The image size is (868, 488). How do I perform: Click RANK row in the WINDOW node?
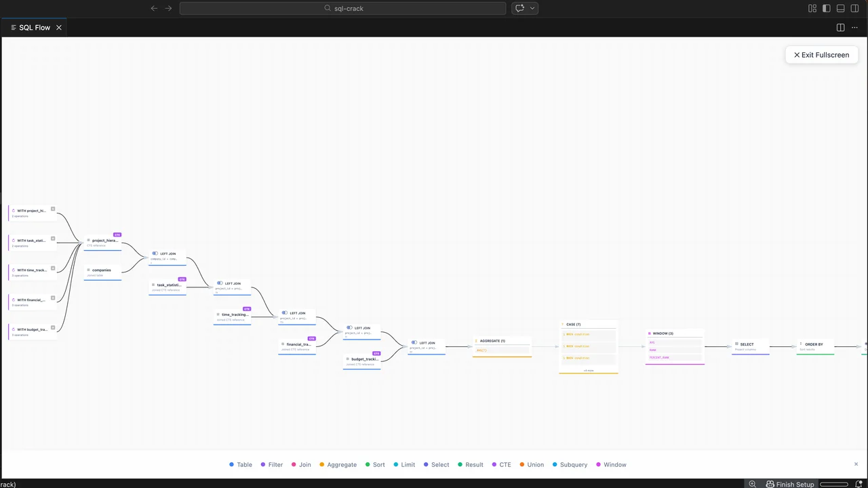tap(675, 350)
